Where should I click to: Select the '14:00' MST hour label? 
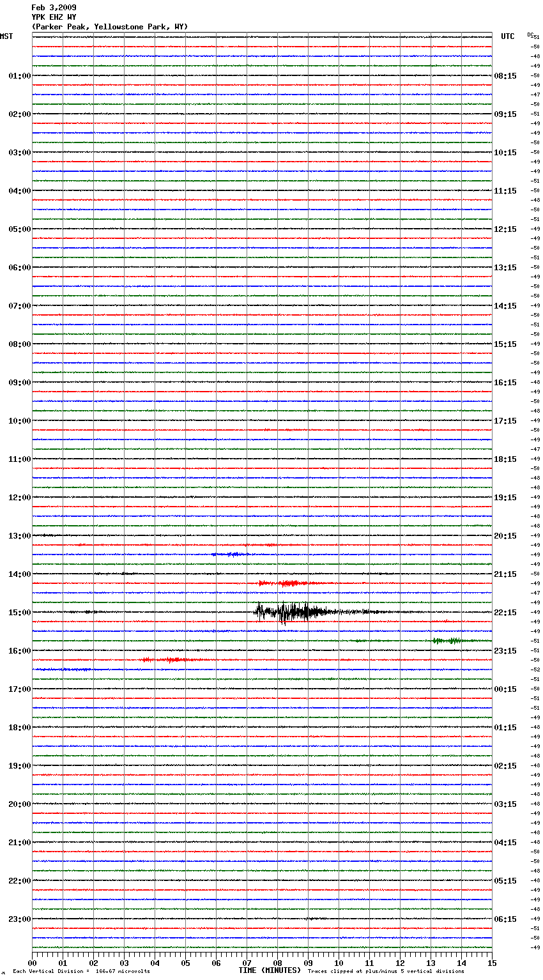[x=19, y=574]
